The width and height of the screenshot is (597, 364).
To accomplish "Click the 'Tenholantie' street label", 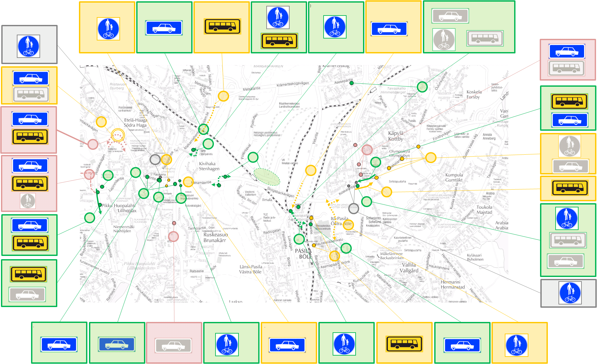I will click(197, 228).
